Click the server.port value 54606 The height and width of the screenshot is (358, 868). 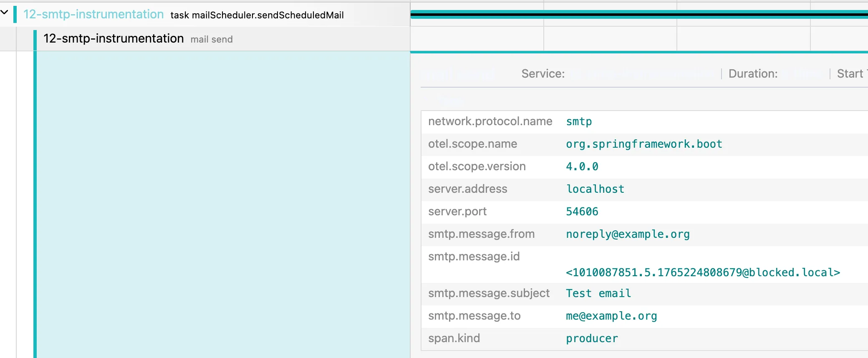tap(582, 212)
